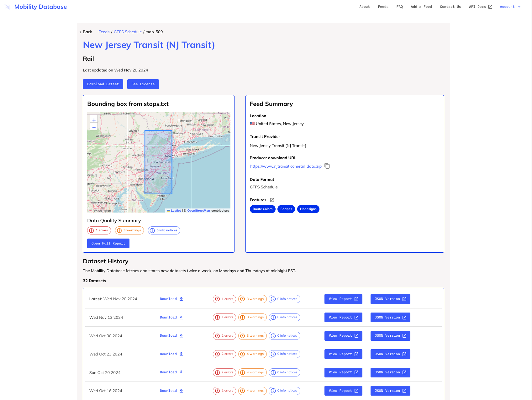Viewport: 532px width, 400px height.
Task: Open JSON Version for Sun Oct 20 2024
Action: pos(390,372)
